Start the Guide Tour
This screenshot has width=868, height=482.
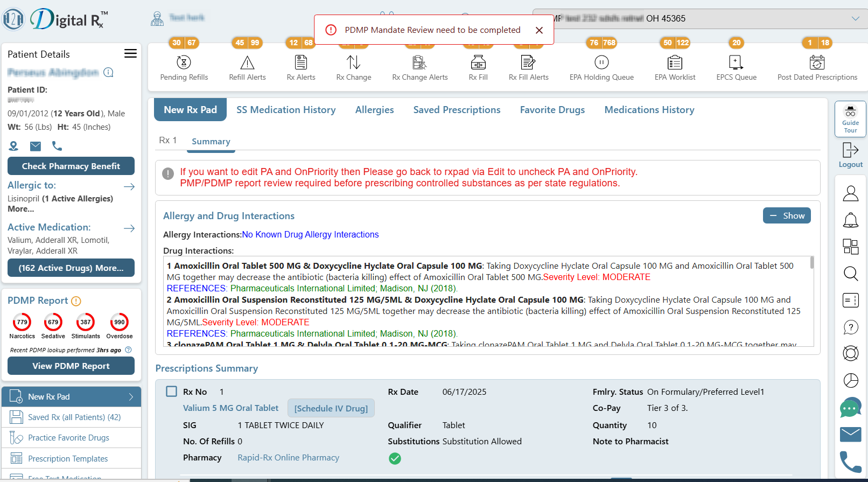coord(850,119)
